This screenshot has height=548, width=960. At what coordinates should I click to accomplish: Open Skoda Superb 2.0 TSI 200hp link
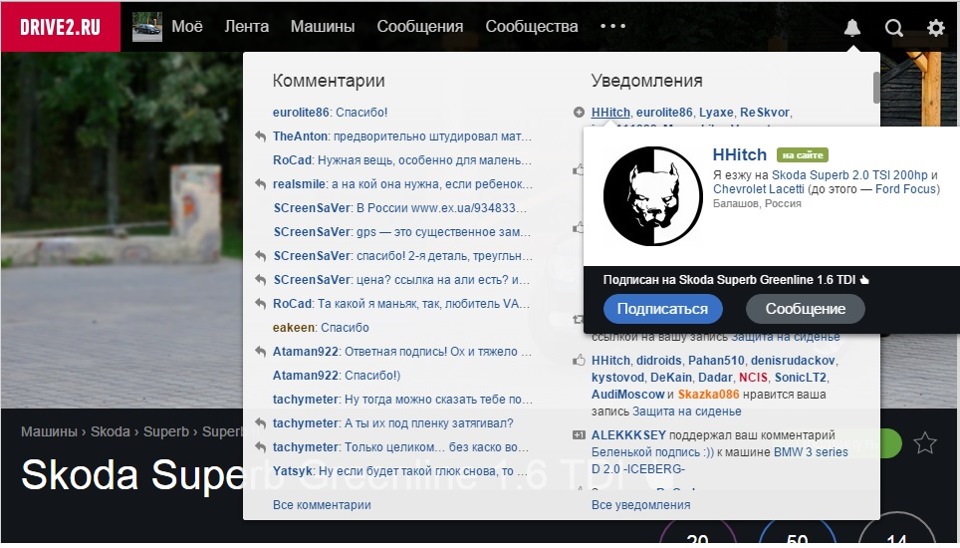tap(850, 175)
